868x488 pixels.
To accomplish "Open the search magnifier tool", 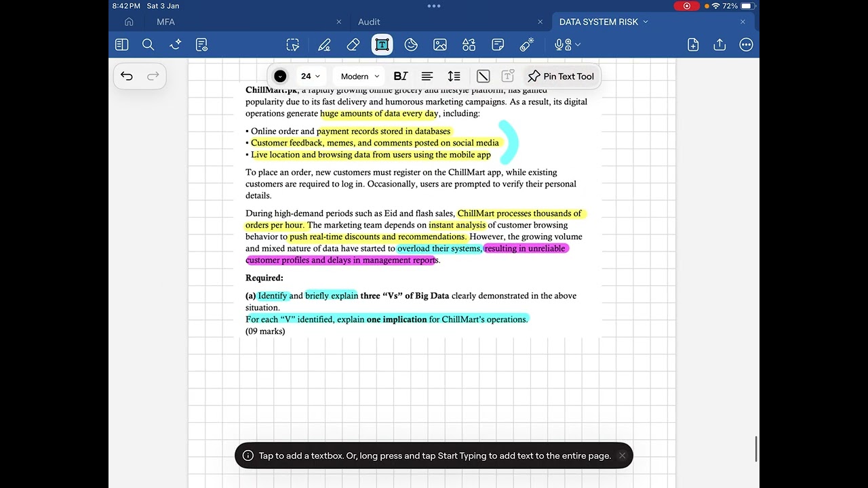I will 148,45.
